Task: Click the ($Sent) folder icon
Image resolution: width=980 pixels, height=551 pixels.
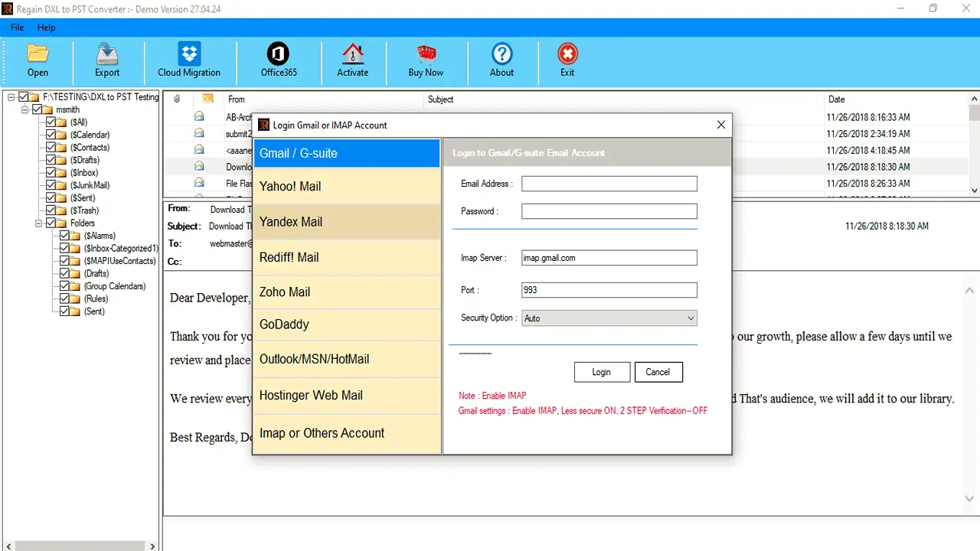Action: [63, 198]
